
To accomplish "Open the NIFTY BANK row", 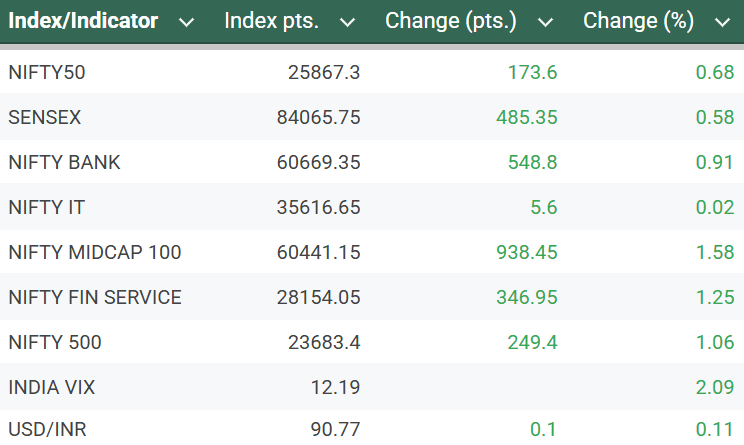I will point(64,162).
